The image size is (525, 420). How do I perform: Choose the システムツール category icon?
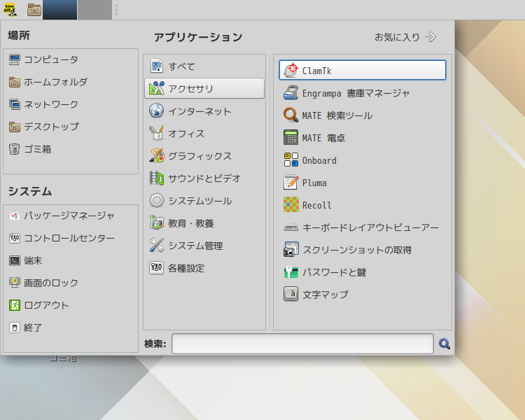click(156, 201)
